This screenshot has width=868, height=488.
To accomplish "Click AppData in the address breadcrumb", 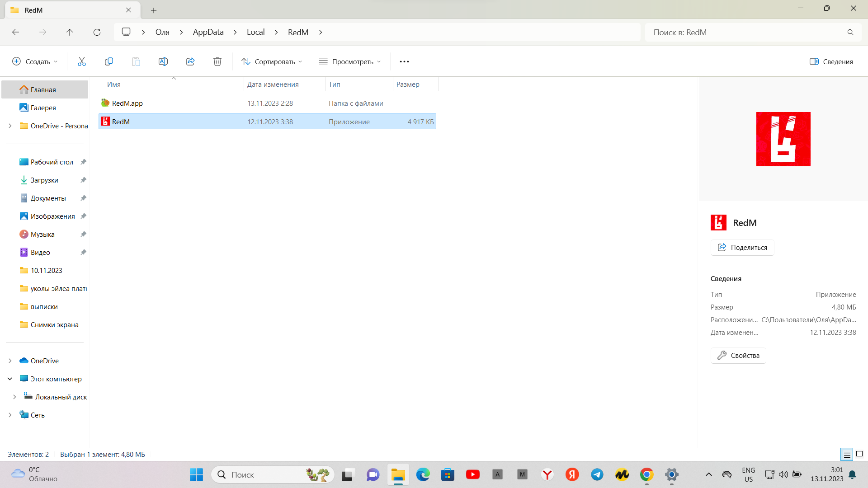I will [208, 32].
